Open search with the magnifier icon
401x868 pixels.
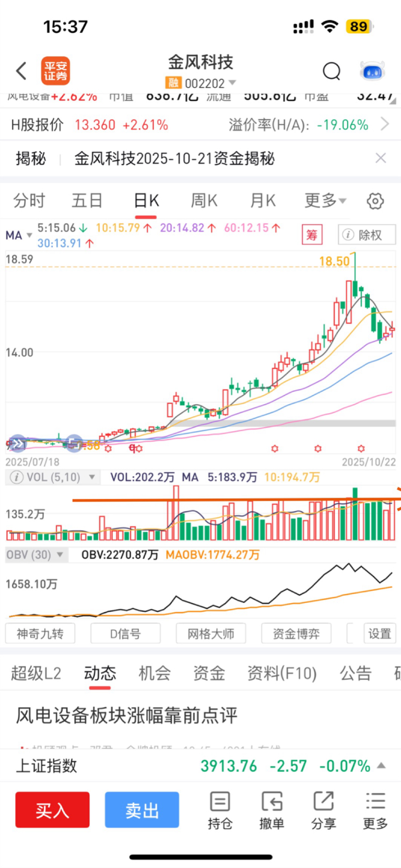pyautogui.click(x=332, y=71)
